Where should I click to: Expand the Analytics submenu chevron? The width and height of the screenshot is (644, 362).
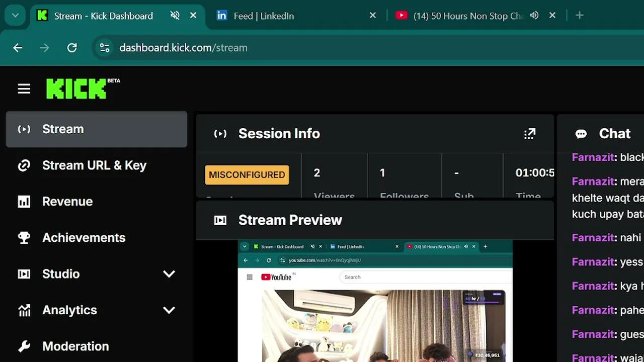[x=169, y=310]
